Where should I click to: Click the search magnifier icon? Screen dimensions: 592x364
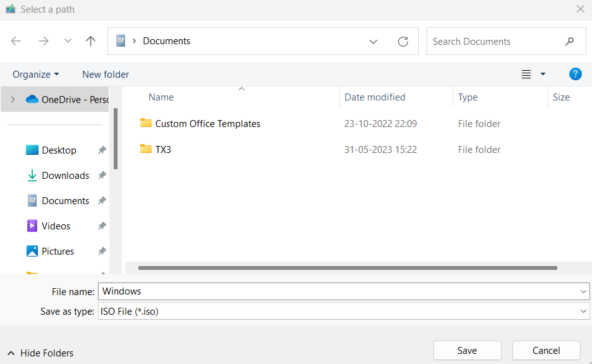tap(570, 42)
